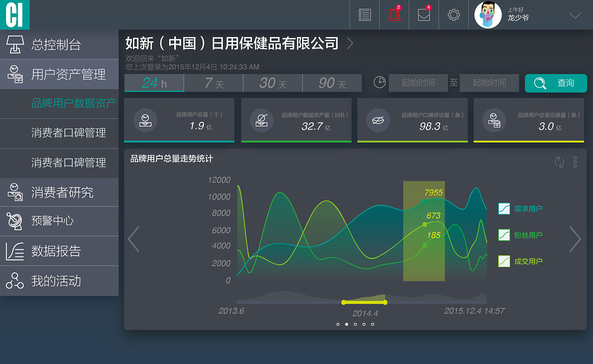593x364 pixels.
Task: Select the first 消费者口碑管理 submenu item
Action: point(59,133)
